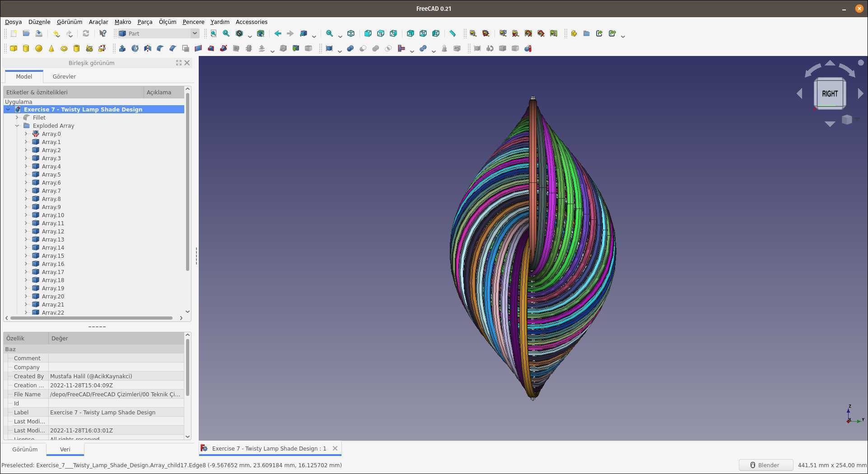Click the Comment property value field
Viewport: 868px width, 474px height.
116,358
